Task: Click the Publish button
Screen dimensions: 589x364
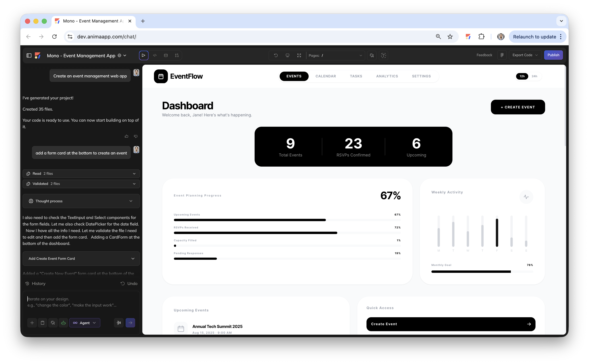Action: (x=553, y=55)
